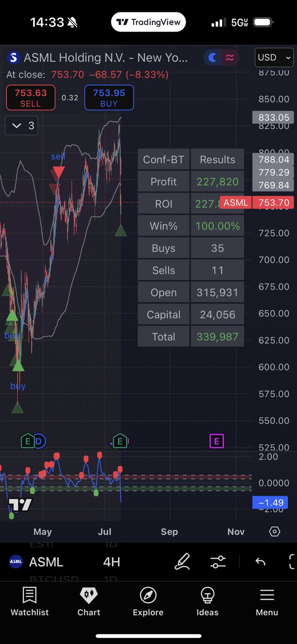This screenshot has height=644, width=297.
Task: Tap the BUY 753.95 button
Action: click(x=109, y=98)
